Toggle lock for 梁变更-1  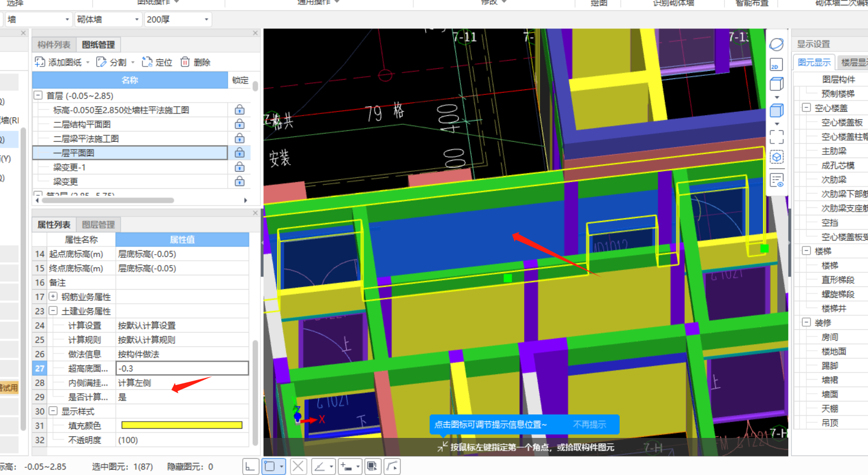pos(239,167)
